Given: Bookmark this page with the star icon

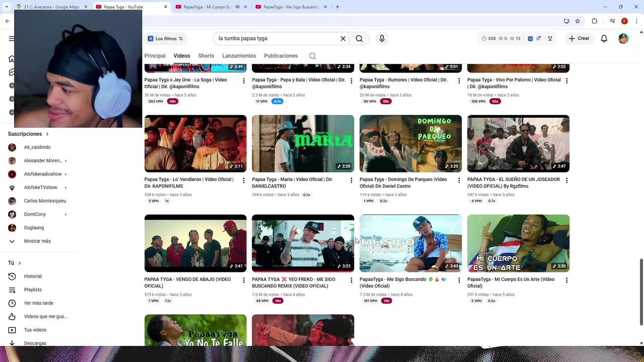Looking at the screenshot, I should tap(578, 21).
